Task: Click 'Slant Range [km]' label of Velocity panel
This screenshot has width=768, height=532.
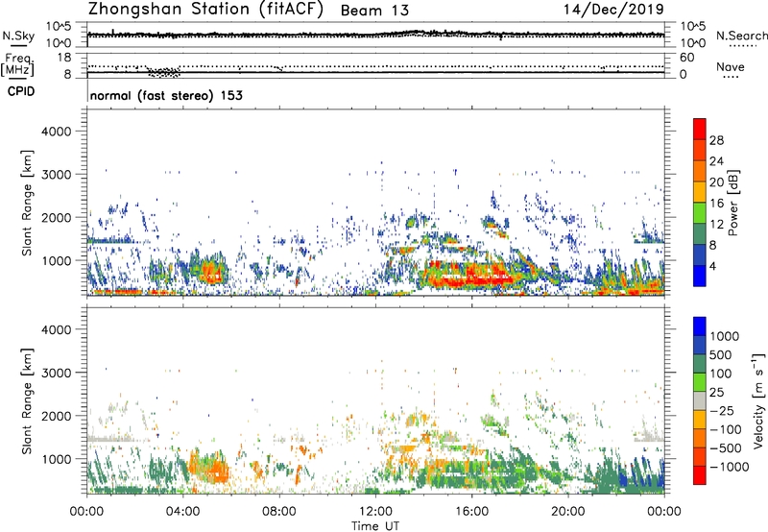Action: pyautogui.click(x=27, y=401)
